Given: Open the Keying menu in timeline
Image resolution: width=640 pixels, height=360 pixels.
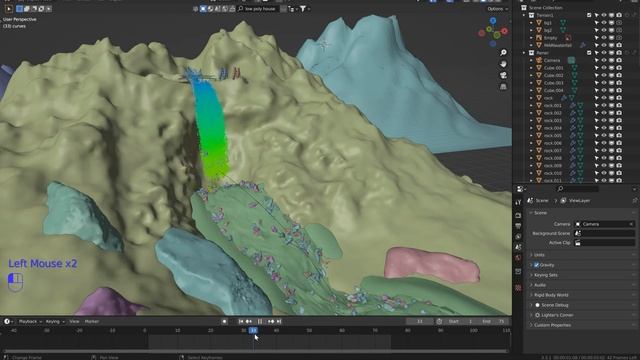Looking at the screenshot, I should [x=54, y=322].
